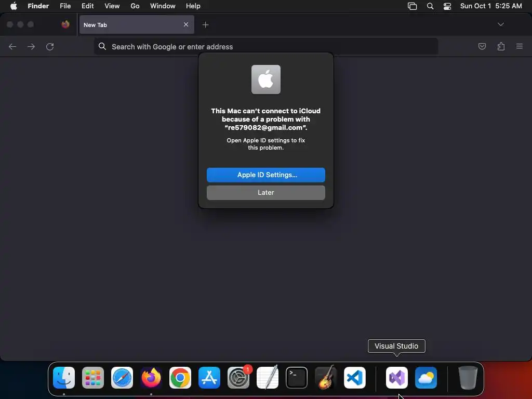
Task: Open Finder from the dock
Action: (x=64, y=378)
